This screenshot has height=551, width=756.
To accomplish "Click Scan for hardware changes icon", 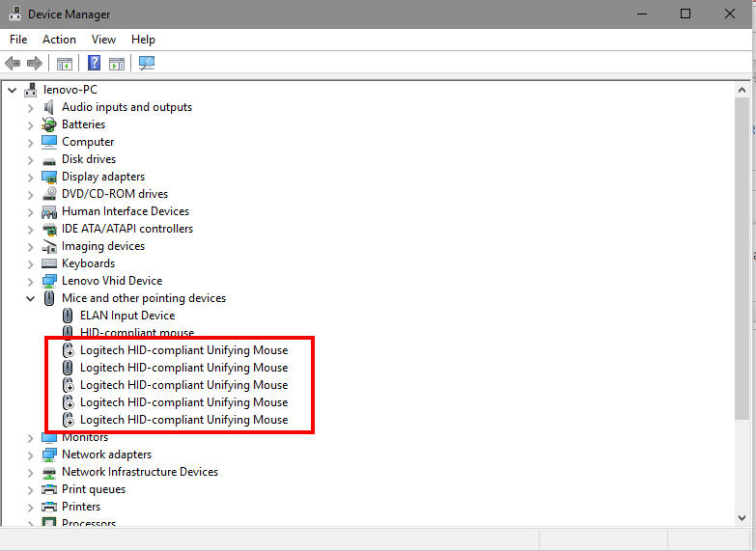I will point(147,64).
